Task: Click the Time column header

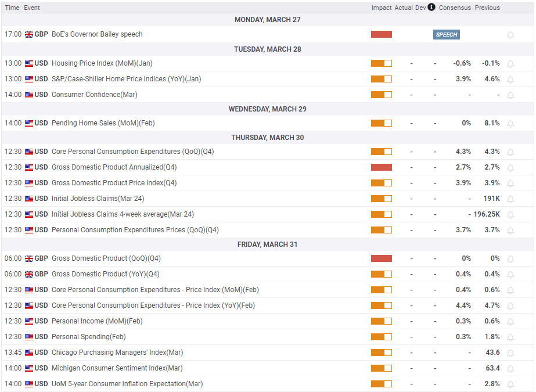Action: click(12, 8)
